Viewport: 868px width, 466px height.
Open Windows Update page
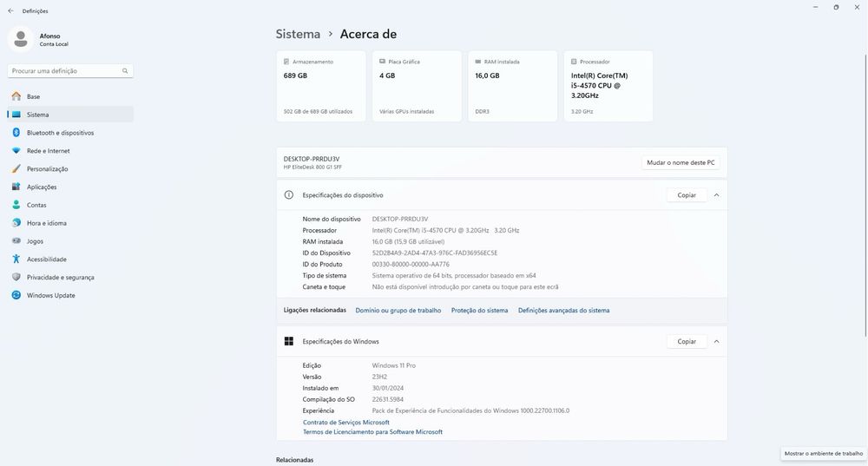[50, 295]
